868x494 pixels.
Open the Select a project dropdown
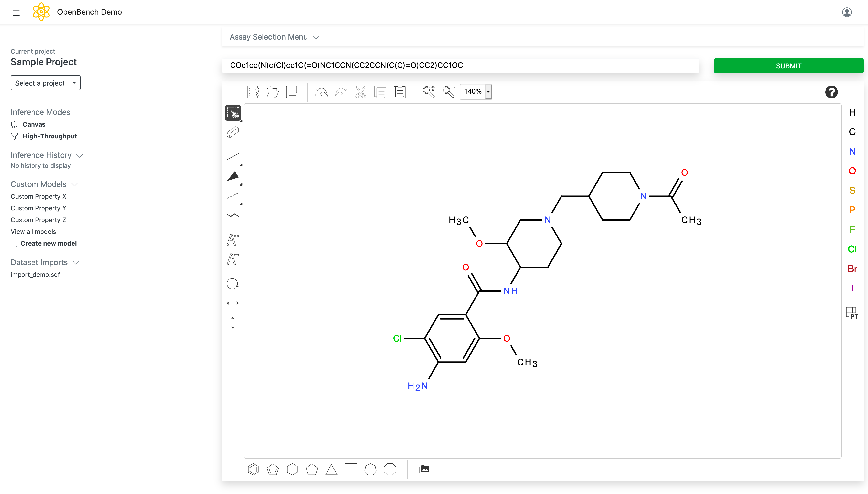coord(45,83)
